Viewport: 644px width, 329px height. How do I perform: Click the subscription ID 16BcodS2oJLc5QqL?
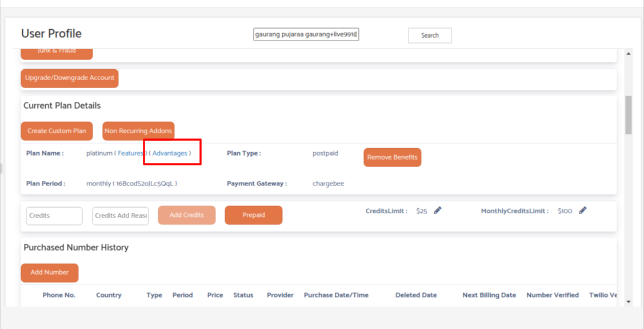pyautogui.click(x=145, y=184)
